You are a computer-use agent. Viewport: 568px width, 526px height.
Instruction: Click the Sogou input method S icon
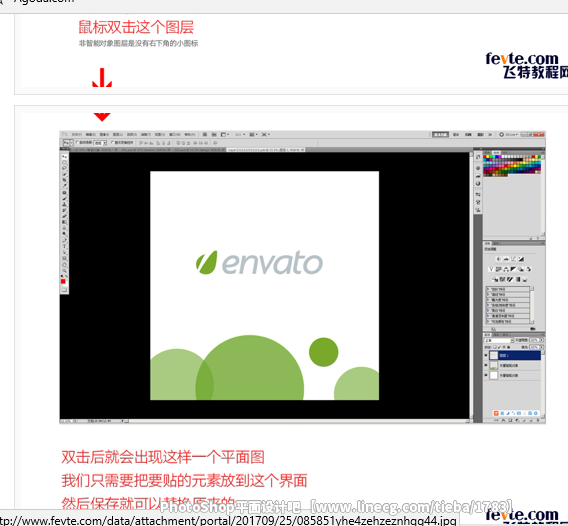point(496,413)
